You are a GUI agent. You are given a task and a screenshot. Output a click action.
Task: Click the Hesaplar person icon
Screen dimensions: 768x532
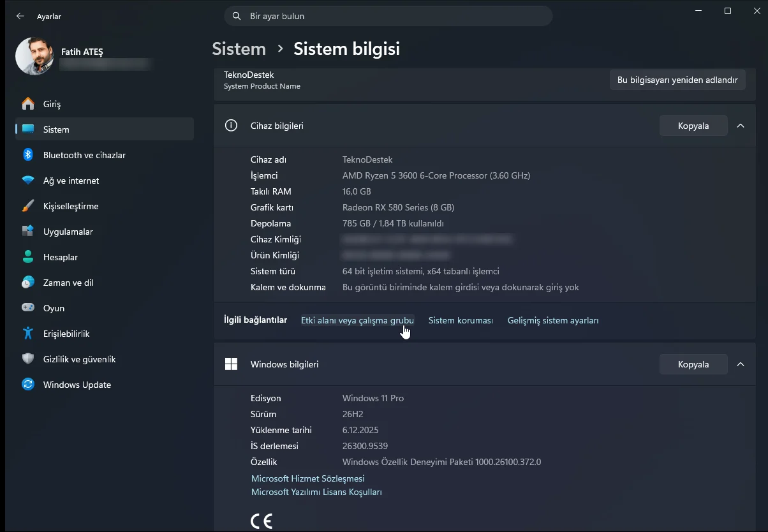[28, 257]
